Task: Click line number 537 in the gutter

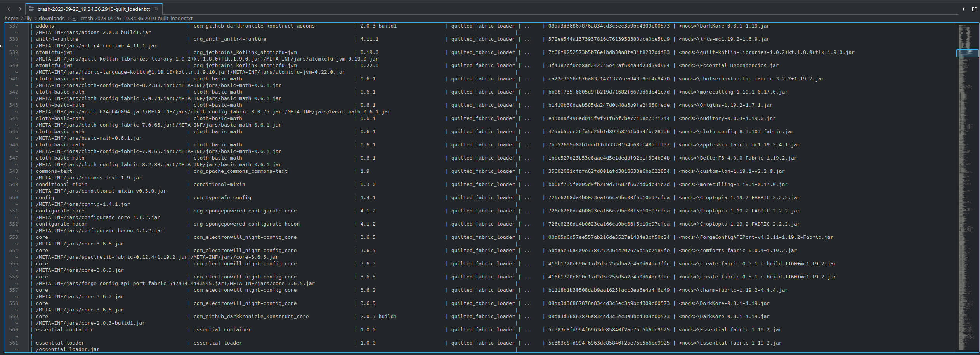Action: pyautogui.click(x=14, y=26)
